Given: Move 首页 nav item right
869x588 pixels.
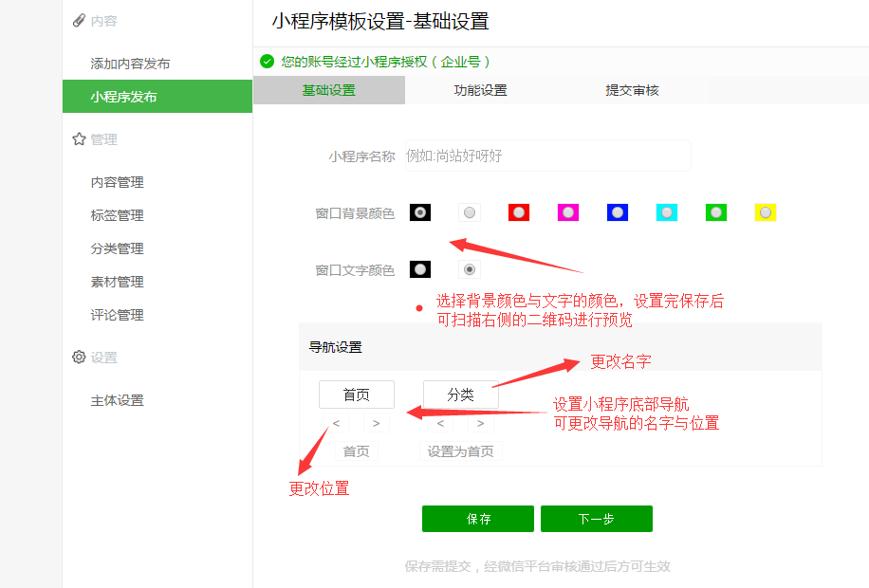Looking at the screenshot, I should [x=377, y=423].
